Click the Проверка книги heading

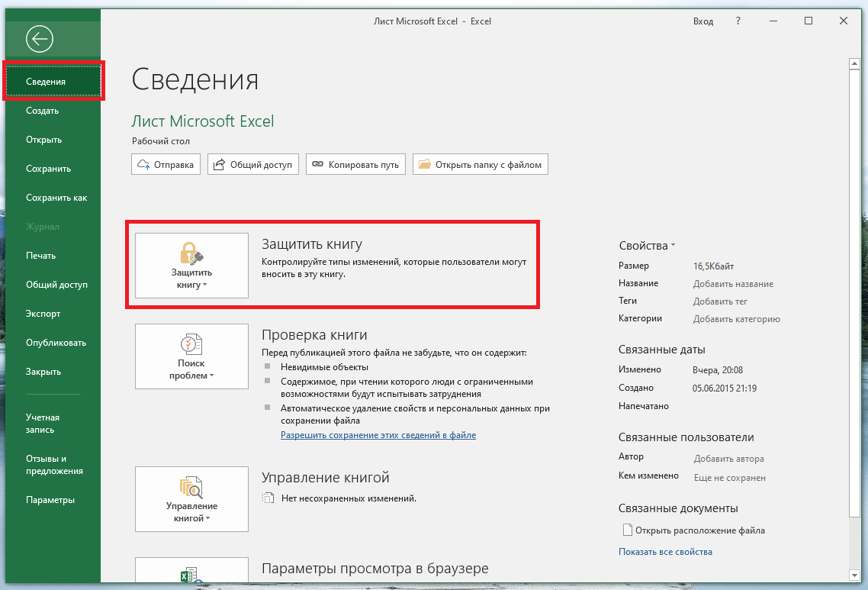[x=314, y=335]
